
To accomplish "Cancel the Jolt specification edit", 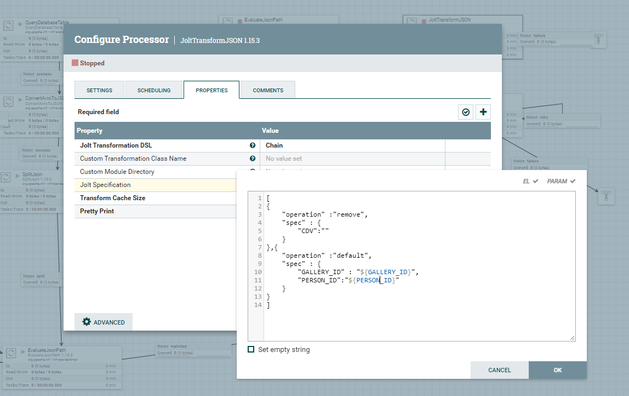I will [x=499, y=370].
